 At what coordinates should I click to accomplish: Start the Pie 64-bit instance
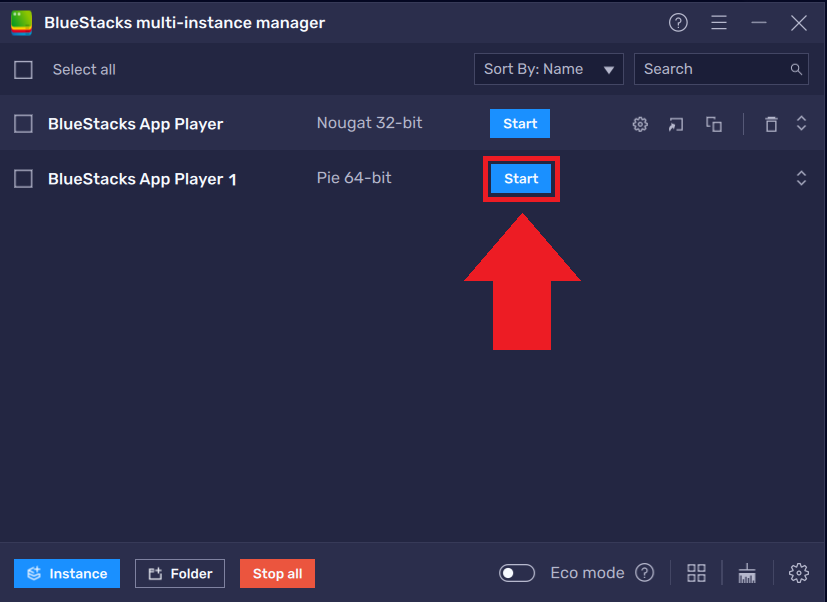click(521, 178)
